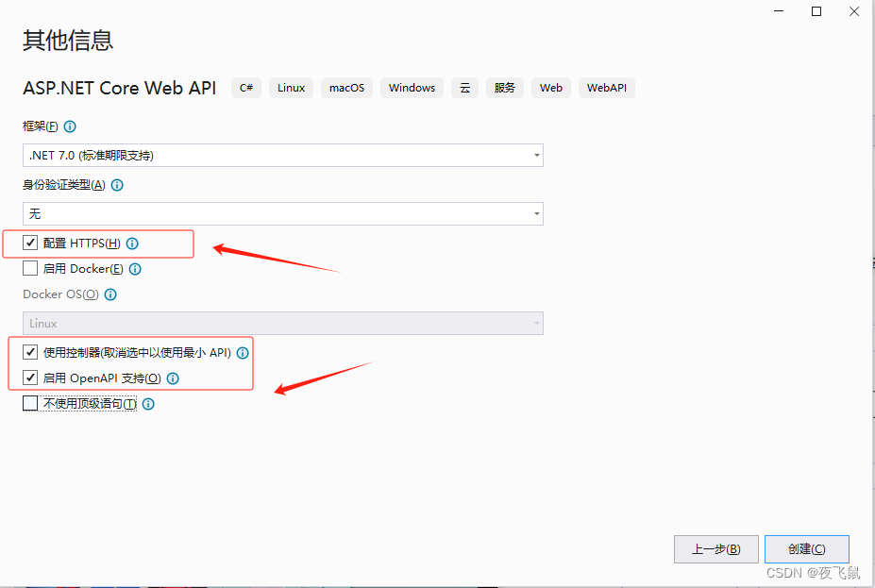Click the 创建(C) create button
The width and height of the screenshot is (875, 588).
pyautogui.click(x=807, y=549)
